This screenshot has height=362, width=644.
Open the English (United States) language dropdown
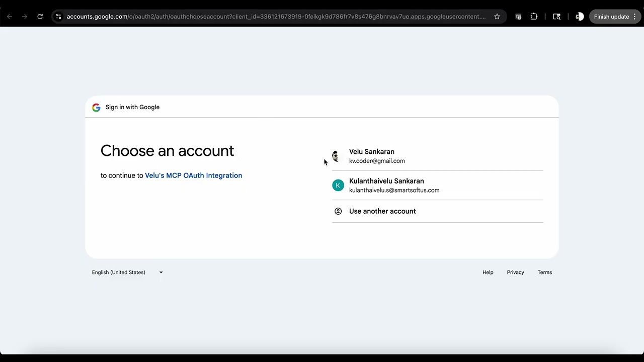pos(127,273)
